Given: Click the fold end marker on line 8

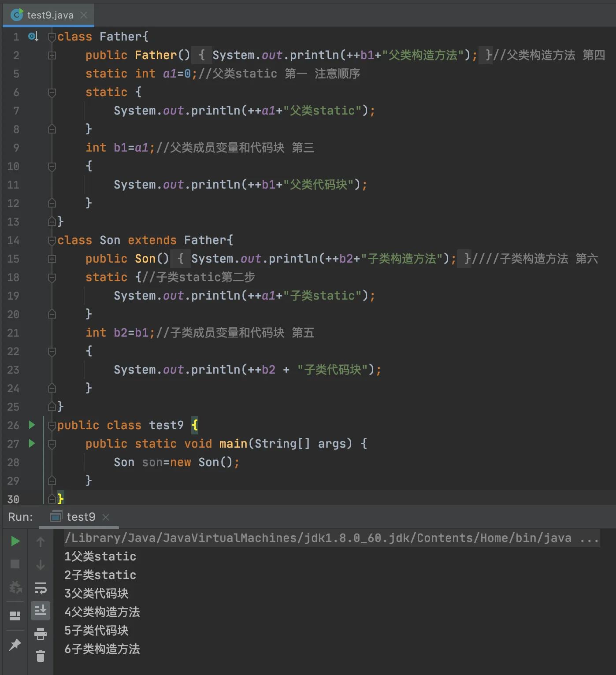Looking at the screenshot, I should click(52, 130).
